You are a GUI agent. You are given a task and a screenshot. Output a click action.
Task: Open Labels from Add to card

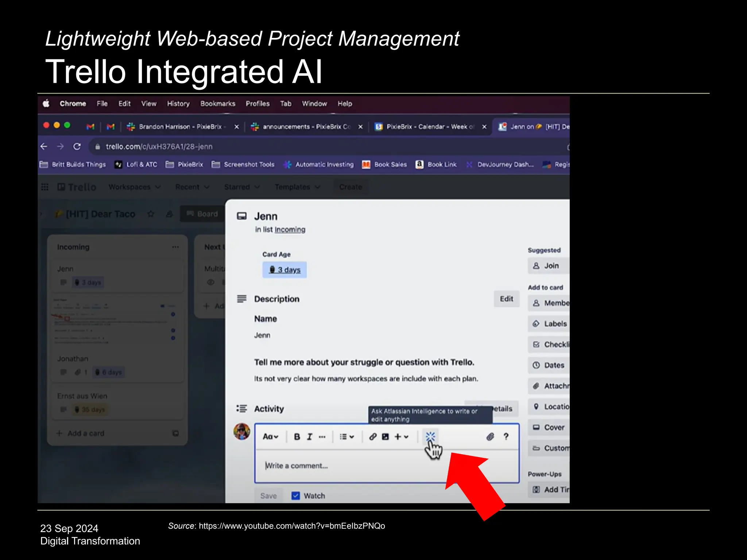[548, 324]
